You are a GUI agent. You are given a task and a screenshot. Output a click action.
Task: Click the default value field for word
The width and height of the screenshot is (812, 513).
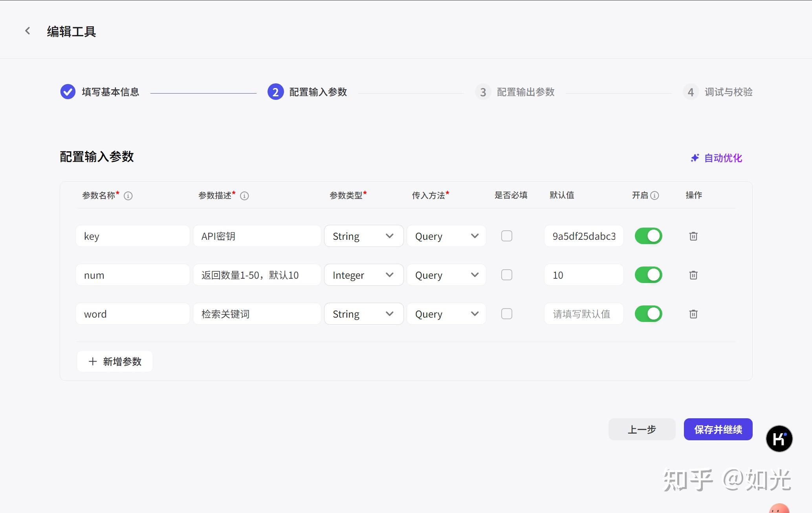[x=583, y=314]
